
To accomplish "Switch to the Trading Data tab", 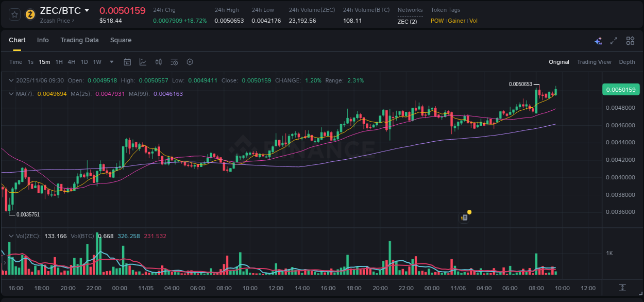I will coord(79,40).
